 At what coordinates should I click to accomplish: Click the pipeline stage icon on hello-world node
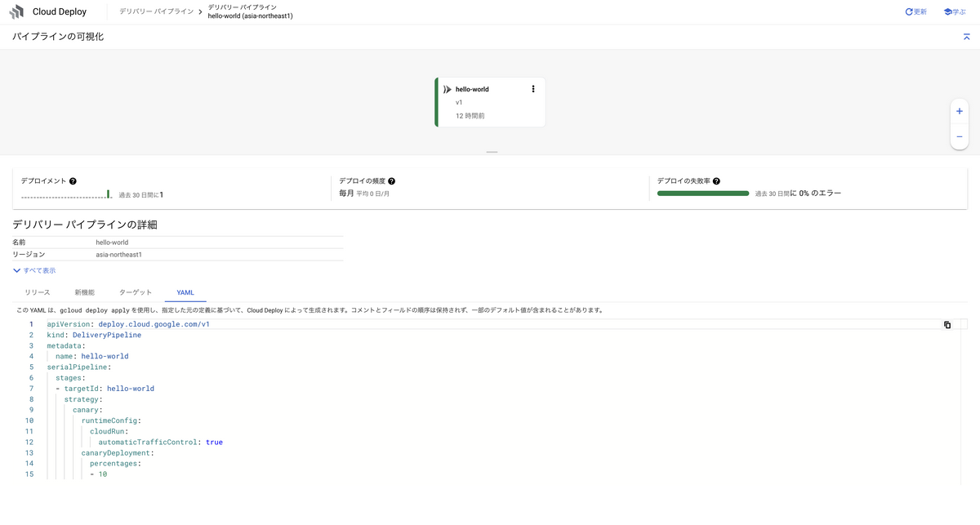coord(448,89)
